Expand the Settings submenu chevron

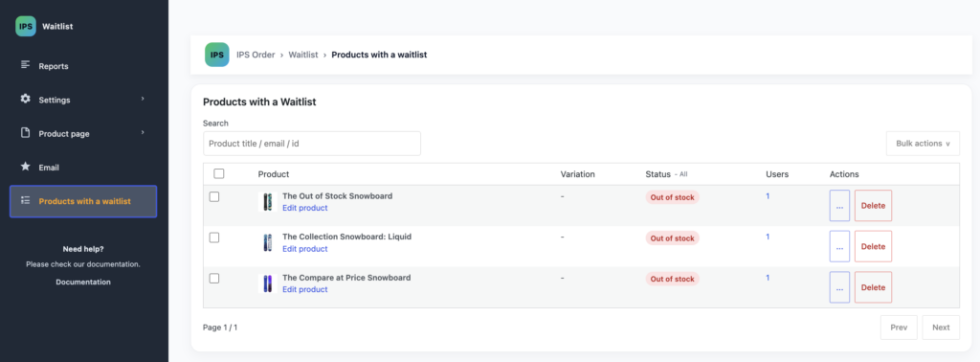click(x=143, y=99)
